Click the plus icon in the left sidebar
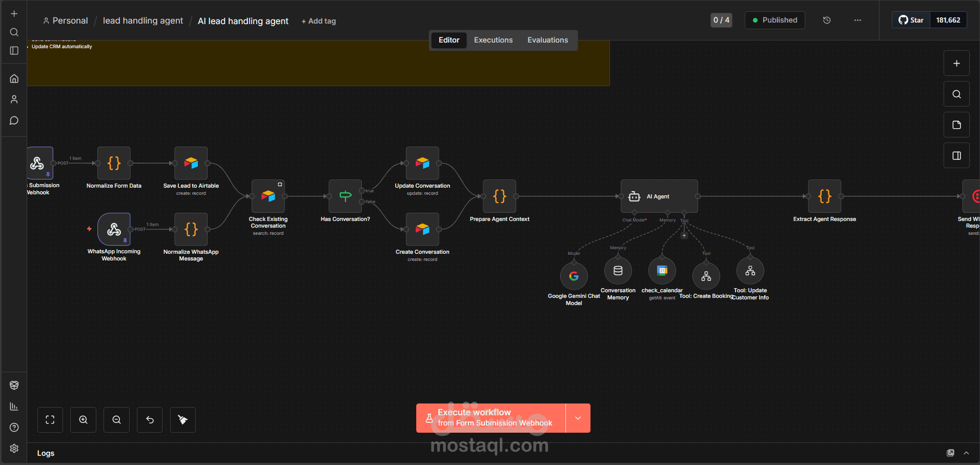Image resolution: width=980 pixels, height=465 pixels. 14,14
